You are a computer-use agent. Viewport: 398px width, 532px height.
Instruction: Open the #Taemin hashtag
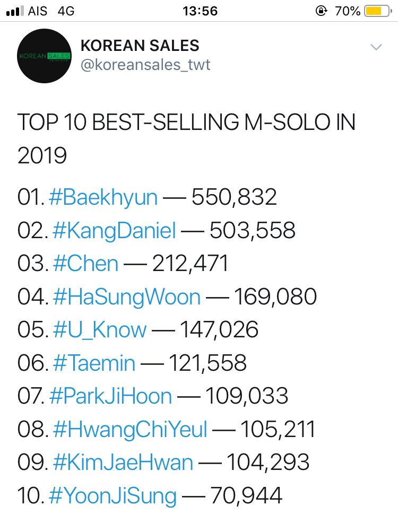pos(94,363)
